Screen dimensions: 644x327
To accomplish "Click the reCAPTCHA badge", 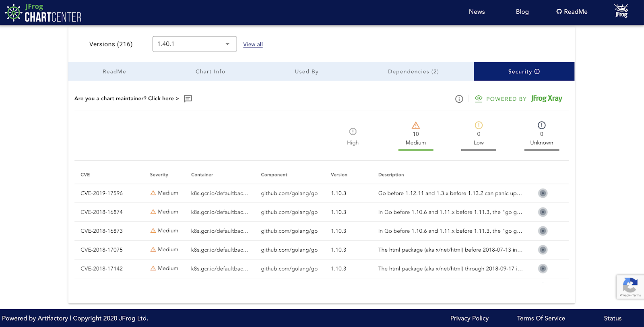I will coord(630,287).
